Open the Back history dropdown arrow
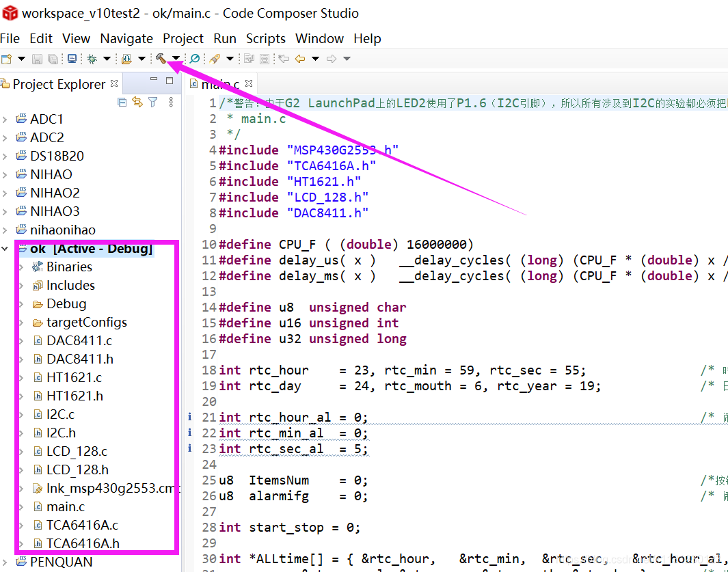This screenshot has width=728, height=572. click(x=316, y=59)
